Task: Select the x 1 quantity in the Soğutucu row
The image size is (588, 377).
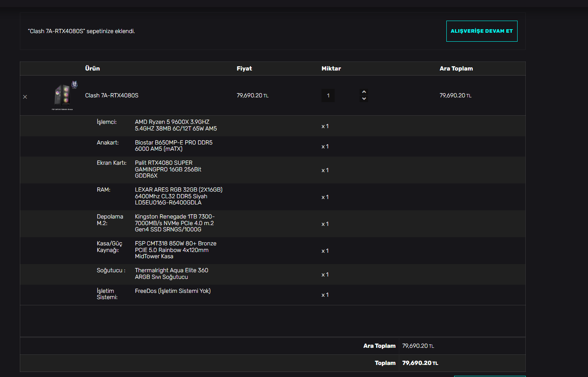Action: (325, 275)
